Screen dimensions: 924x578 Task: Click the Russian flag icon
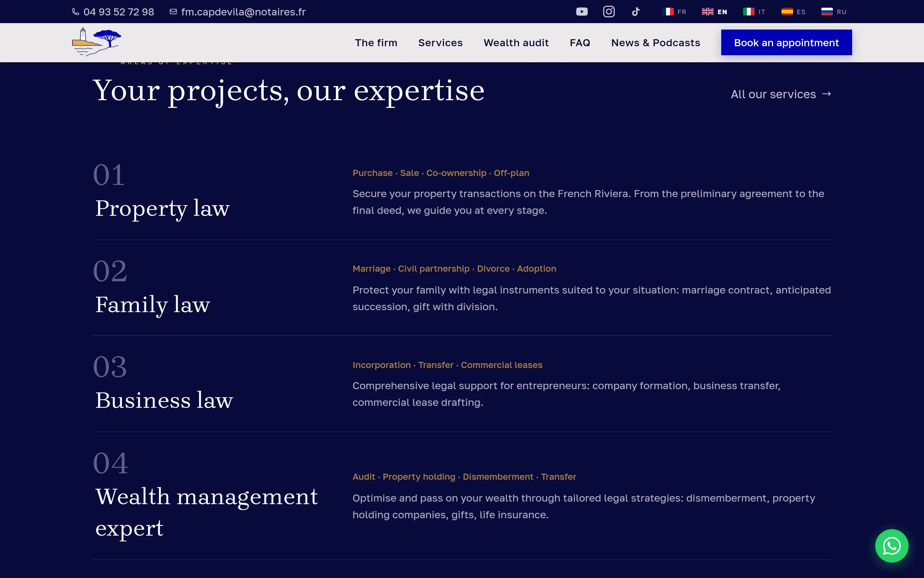[827, 12]
